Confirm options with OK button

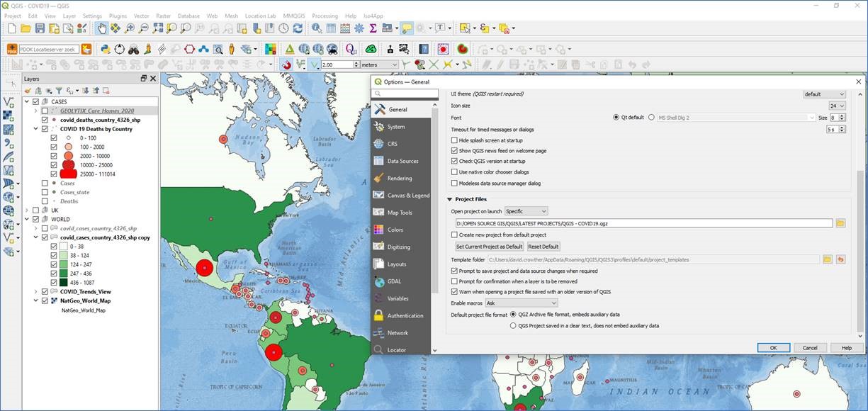click(x=773, y=348)
